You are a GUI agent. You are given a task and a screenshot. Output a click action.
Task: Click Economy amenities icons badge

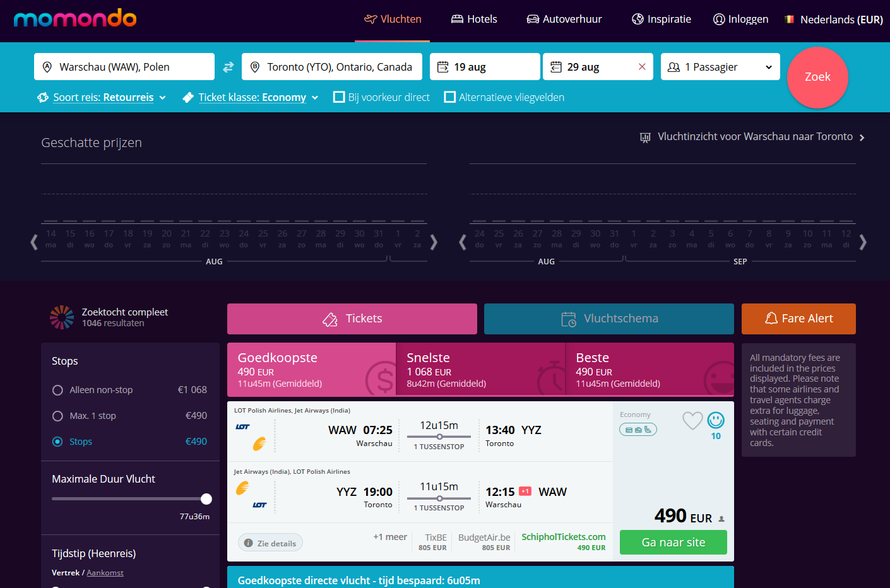pos(638,430)
